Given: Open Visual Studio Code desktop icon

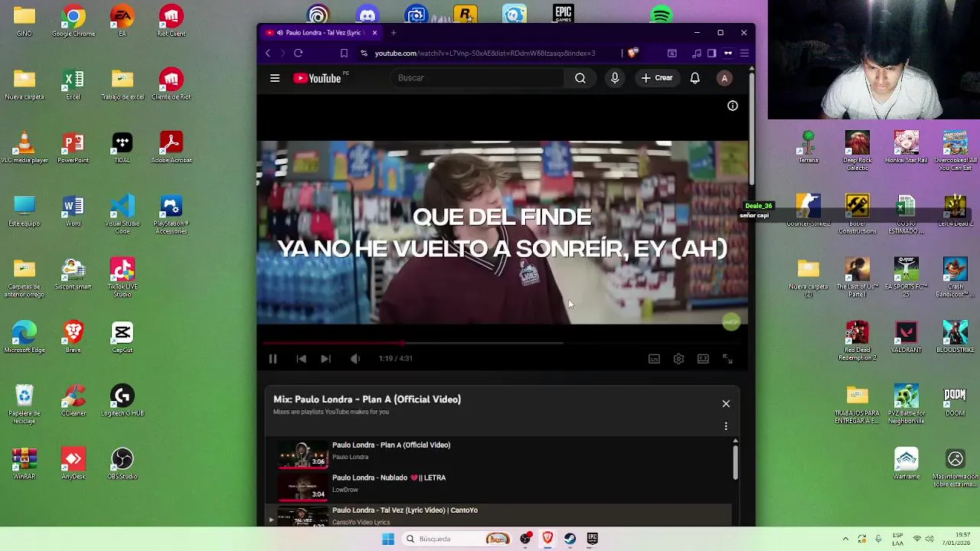Looking at the screenshot, I should click(x=122, y=214).
